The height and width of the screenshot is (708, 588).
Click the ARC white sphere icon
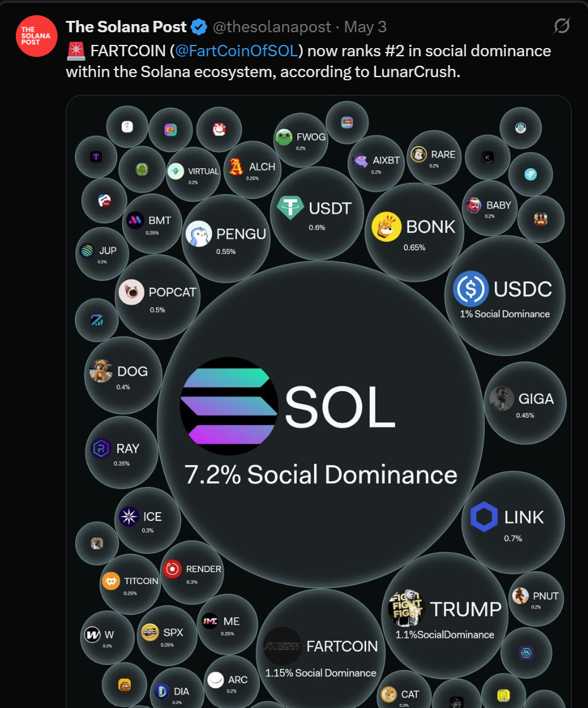click(x=216, y=680)
